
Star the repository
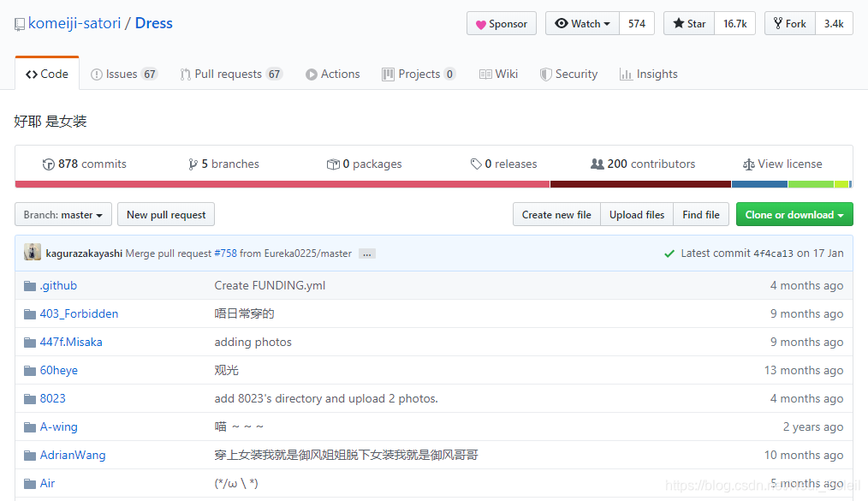pyautogui.click(x=689, y=23)
